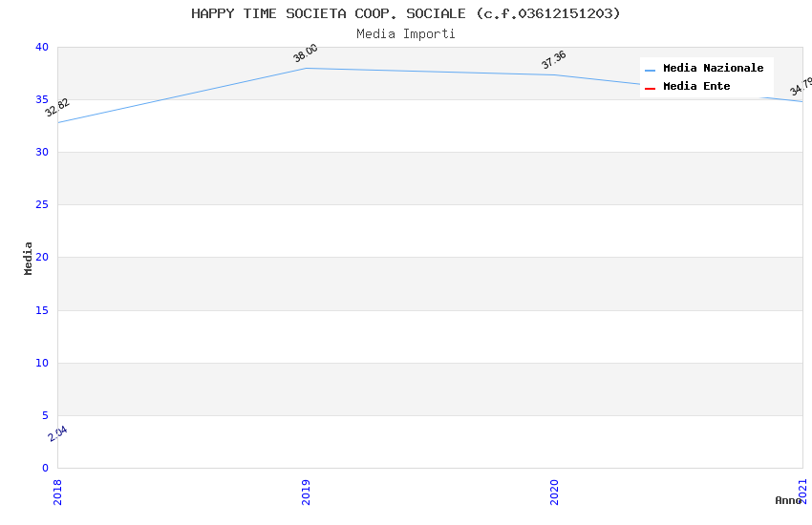Click the red Media Ente legend swatch

650,89
